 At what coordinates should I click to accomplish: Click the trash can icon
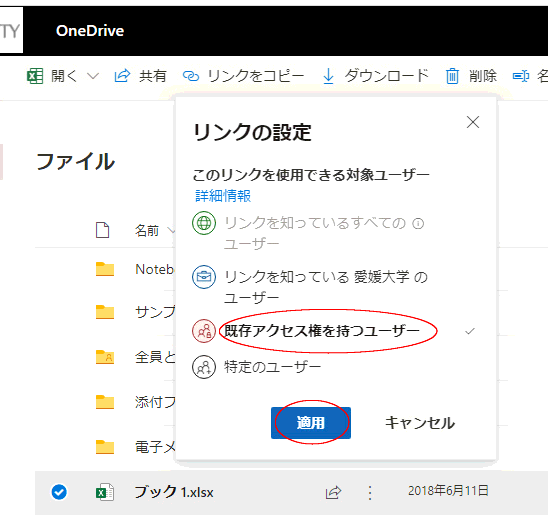click(x=452, y=76)
